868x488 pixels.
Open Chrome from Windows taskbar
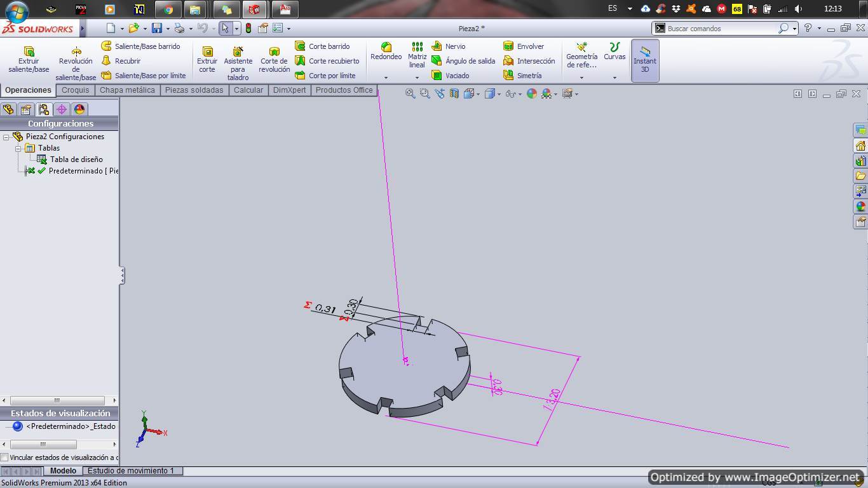click(168, 10)
